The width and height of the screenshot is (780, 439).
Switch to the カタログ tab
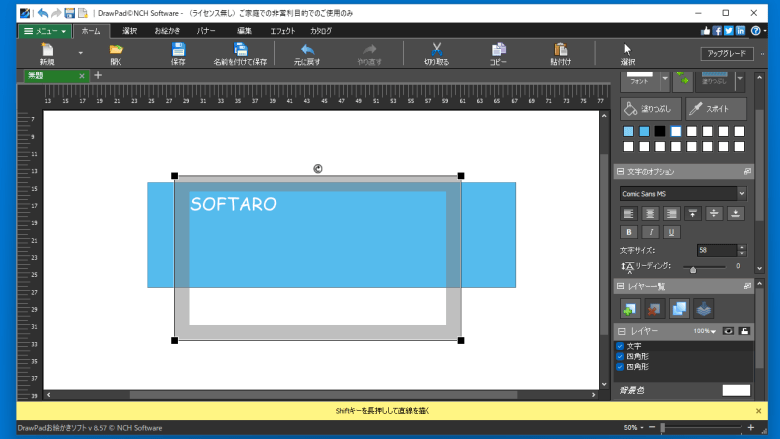click(321, 31)
